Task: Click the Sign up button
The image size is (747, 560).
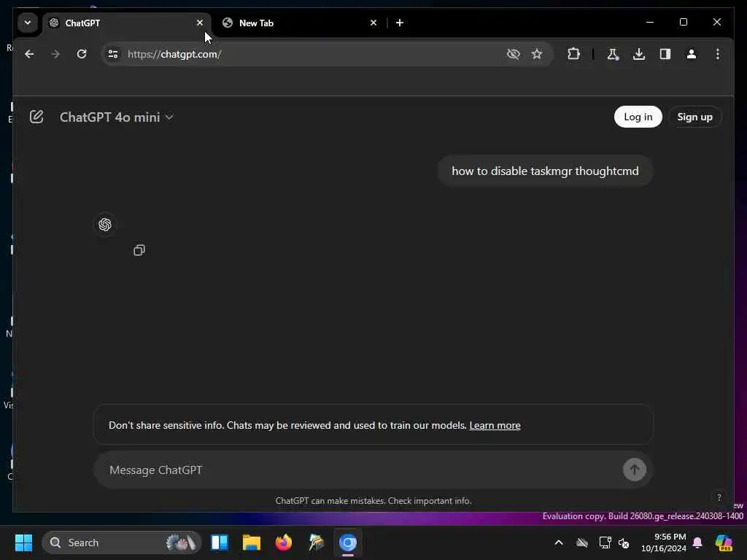Action: click(x=694, y=117)
